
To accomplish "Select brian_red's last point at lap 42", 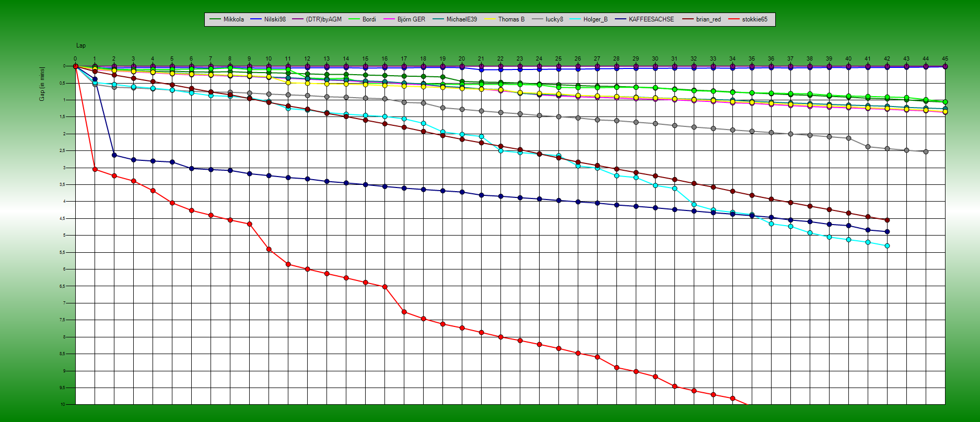I will (x=887, y=220).
